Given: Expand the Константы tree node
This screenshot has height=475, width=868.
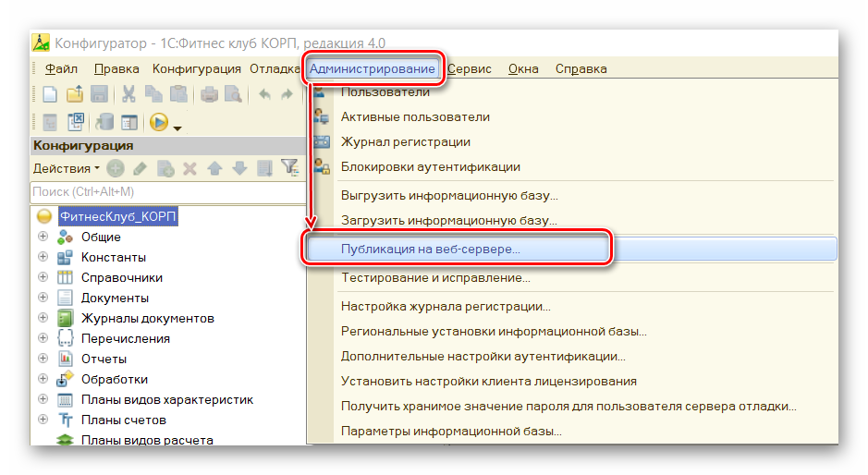Looking at the screenshot, I should (x=43, y=257).
